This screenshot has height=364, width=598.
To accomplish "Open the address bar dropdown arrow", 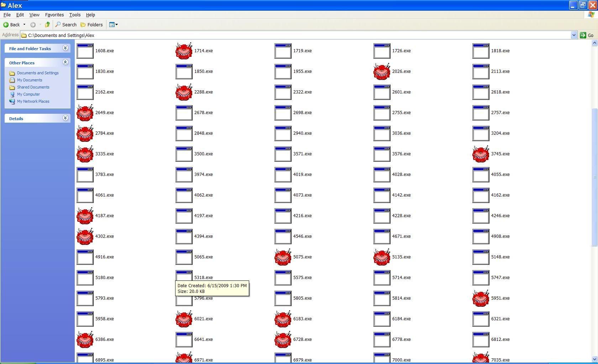I will tap(573, 35).
